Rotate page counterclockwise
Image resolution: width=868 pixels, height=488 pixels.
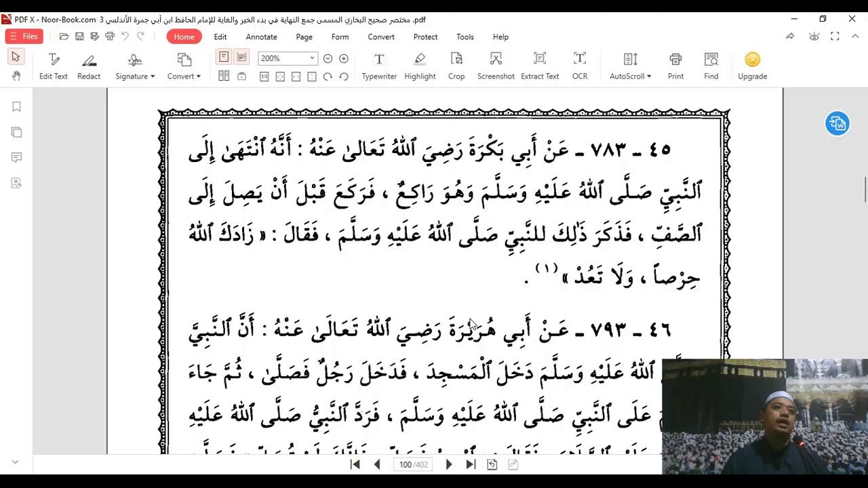click(344, 77)
